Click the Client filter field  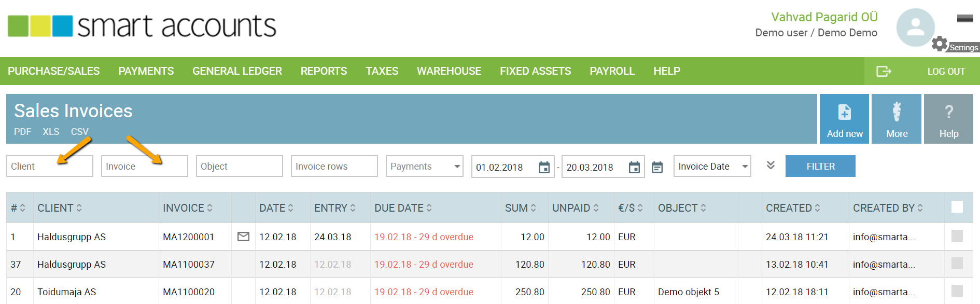50,166
